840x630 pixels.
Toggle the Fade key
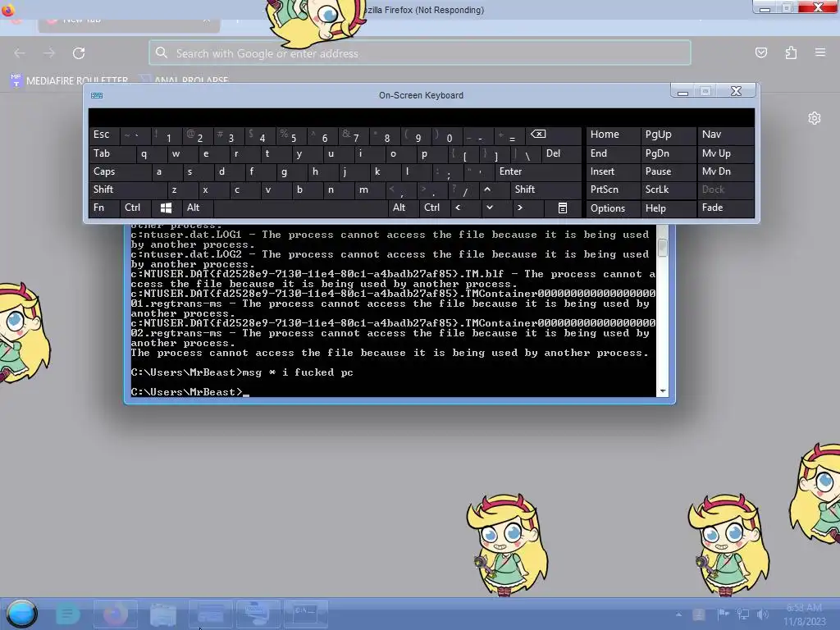tap(725, 208)
